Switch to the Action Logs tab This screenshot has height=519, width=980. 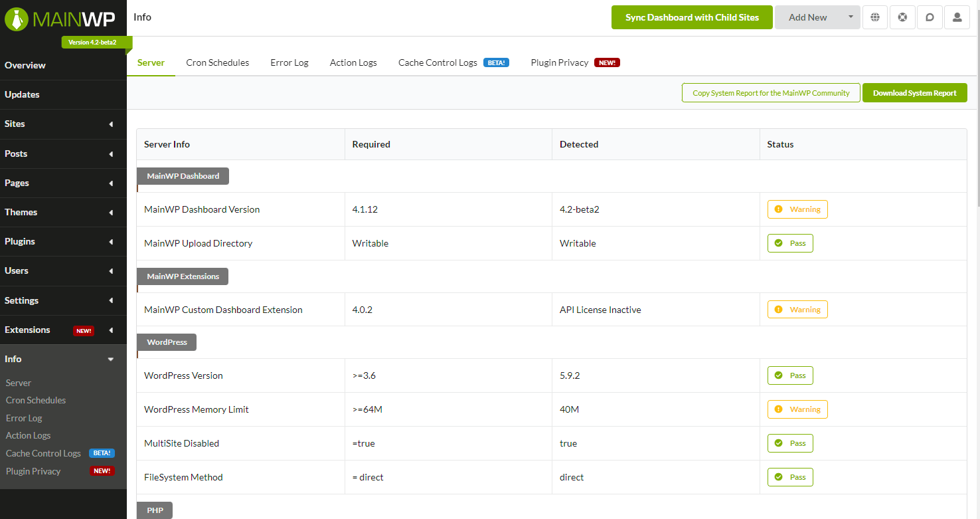pyautogui.click(x=353, y=62)
